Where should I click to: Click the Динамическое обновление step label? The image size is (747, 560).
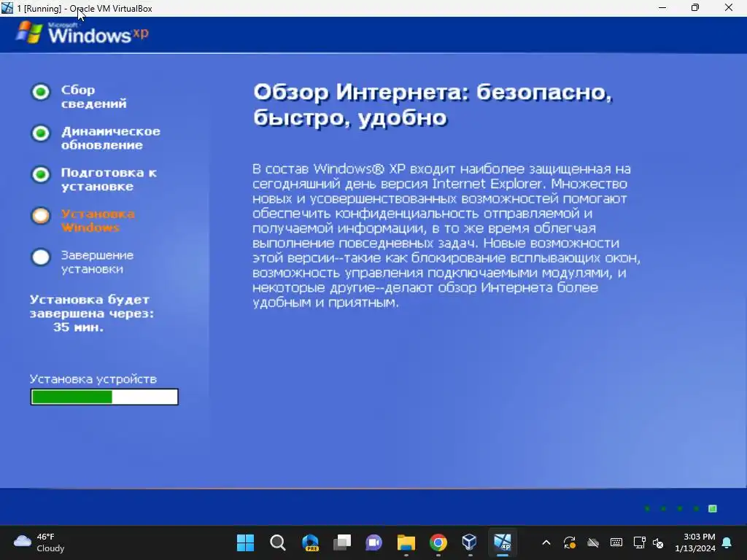111,138
